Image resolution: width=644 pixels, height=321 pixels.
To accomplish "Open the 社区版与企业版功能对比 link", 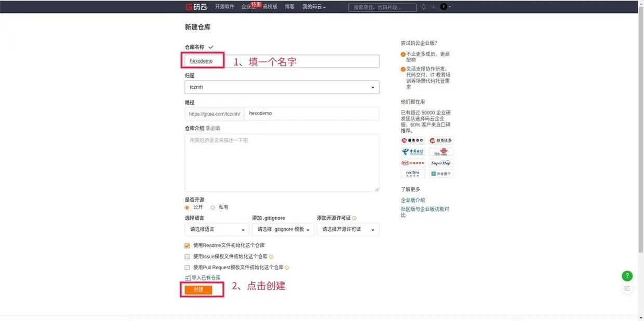I will [425, 212].
